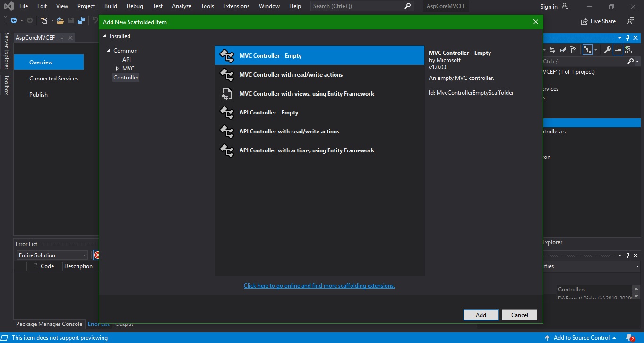Click the Add button
644x343 pixels.
(481, 315)
